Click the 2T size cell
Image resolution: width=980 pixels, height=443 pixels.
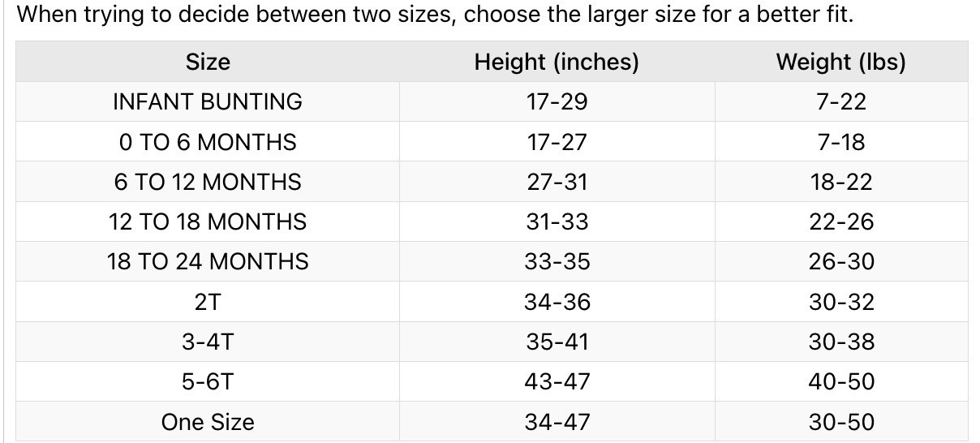(208, 302)
